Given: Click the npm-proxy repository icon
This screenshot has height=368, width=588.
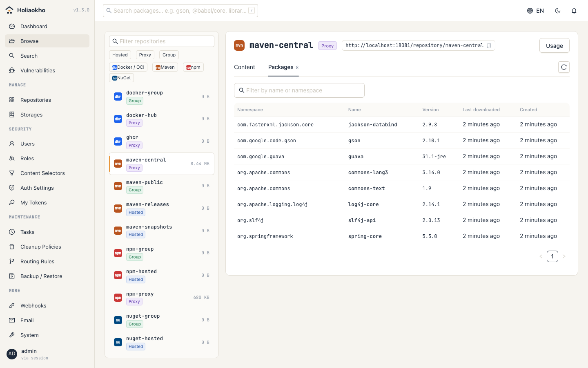Looking at the screenshot, I should (118, 298).
